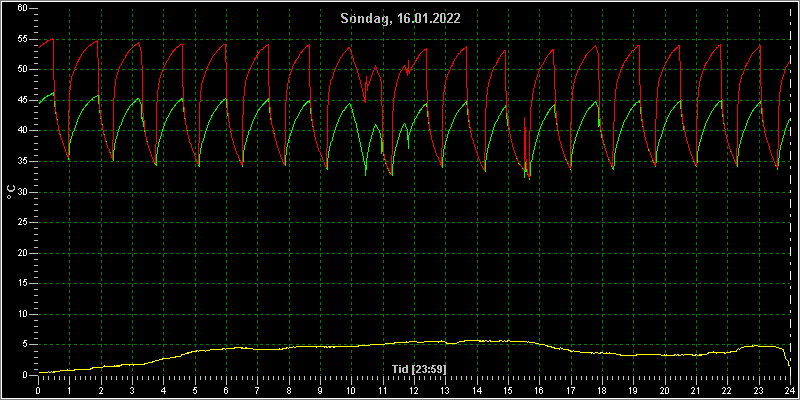Click hour 3 on the time axis
The width and height of the screenshot is (800, 400).
tap(132, 389)
